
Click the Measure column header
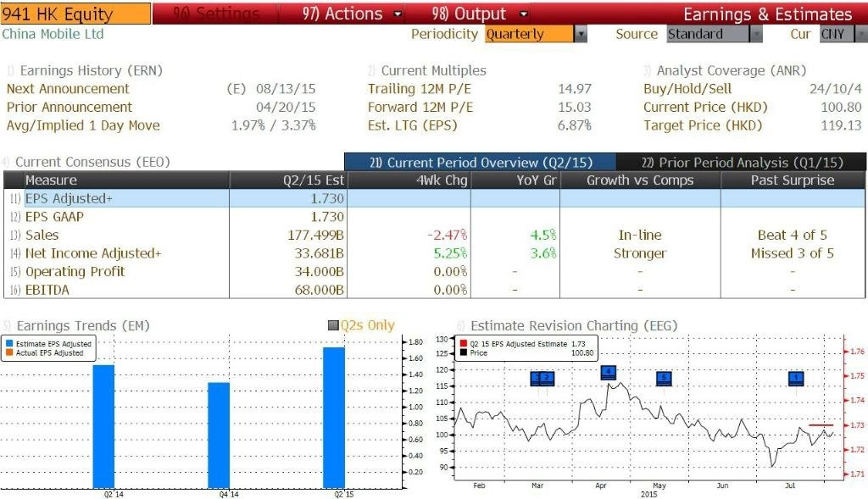point(127,180)
